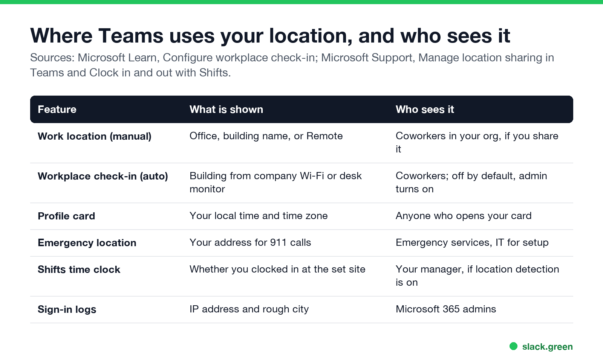The image size is (603, 364).
Task: Click 'Building from company Wi-Fi or desk monitor' cell
Action: pos(275,183)
